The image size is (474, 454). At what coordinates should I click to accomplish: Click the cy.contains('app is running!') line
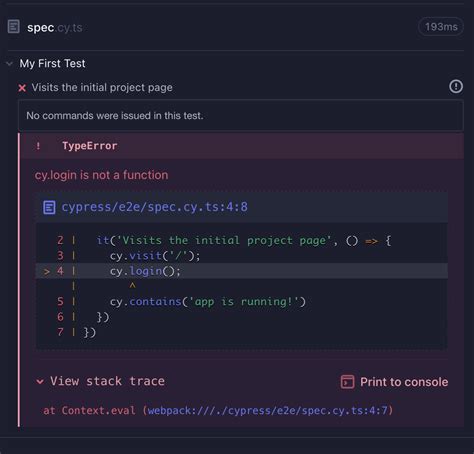pyautogui.click(x=208, y=302)
